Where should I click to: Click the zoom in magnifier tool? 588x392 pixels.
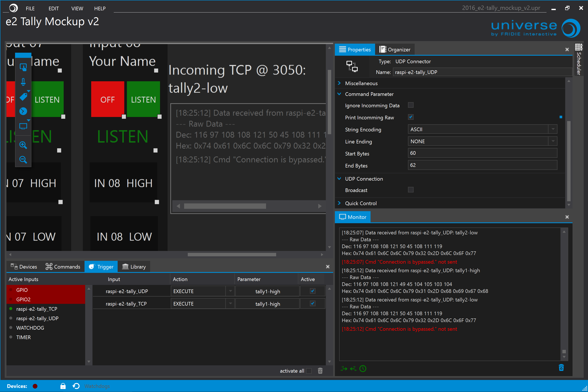tap(23, 145)
